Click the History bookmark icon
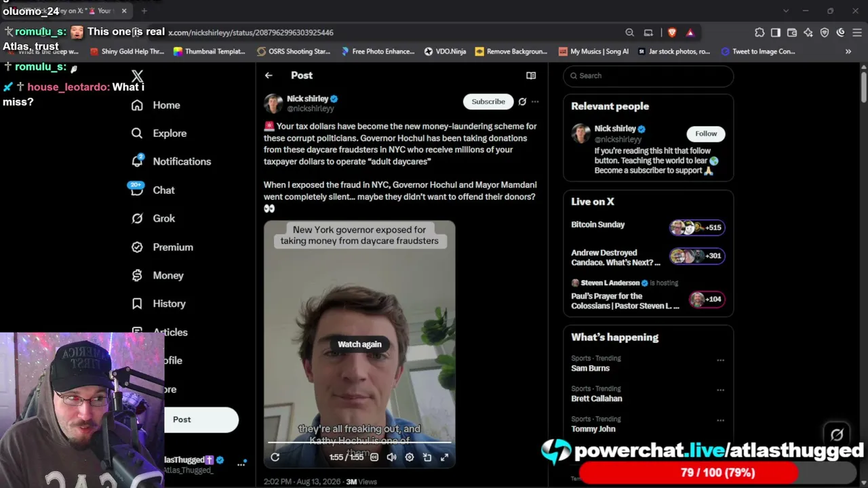868x488 pixels. [x=137, y=304]
